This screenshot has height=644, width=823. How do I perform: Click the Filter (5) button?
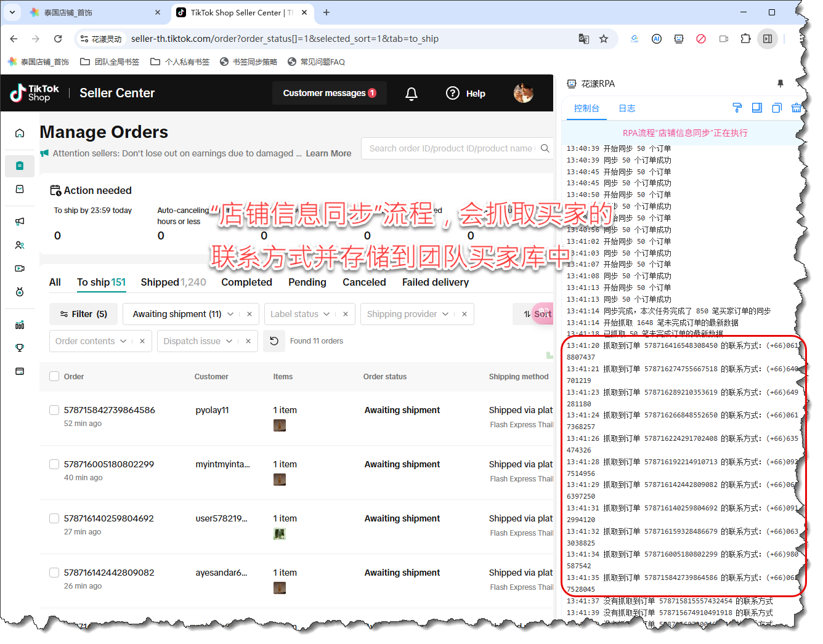click(x=83, y=314)
